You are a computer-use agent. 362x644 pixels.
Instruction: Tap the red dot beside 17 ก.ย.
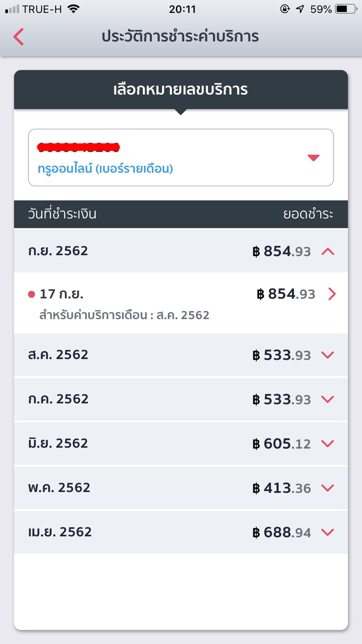click(x=32, y=294)
